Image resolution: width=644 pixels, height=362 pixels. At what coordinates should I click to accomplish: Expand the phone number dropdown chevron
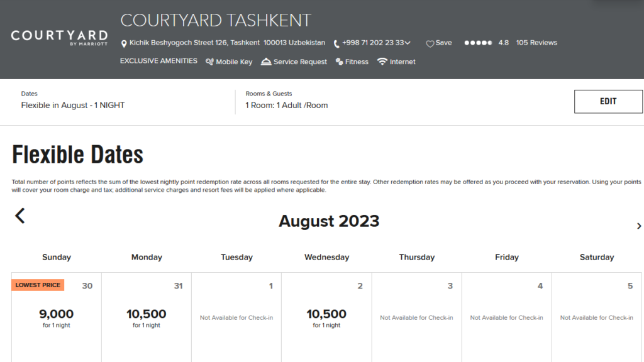(408, 43)
